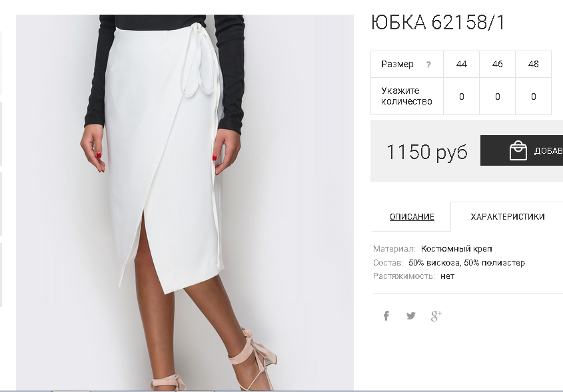Click the shopping bag icon on button
The height and width of the screenshot is (392, 563).
pos(518,150)
